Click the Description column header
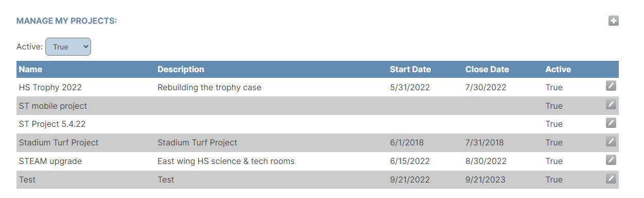 [181, 69]
